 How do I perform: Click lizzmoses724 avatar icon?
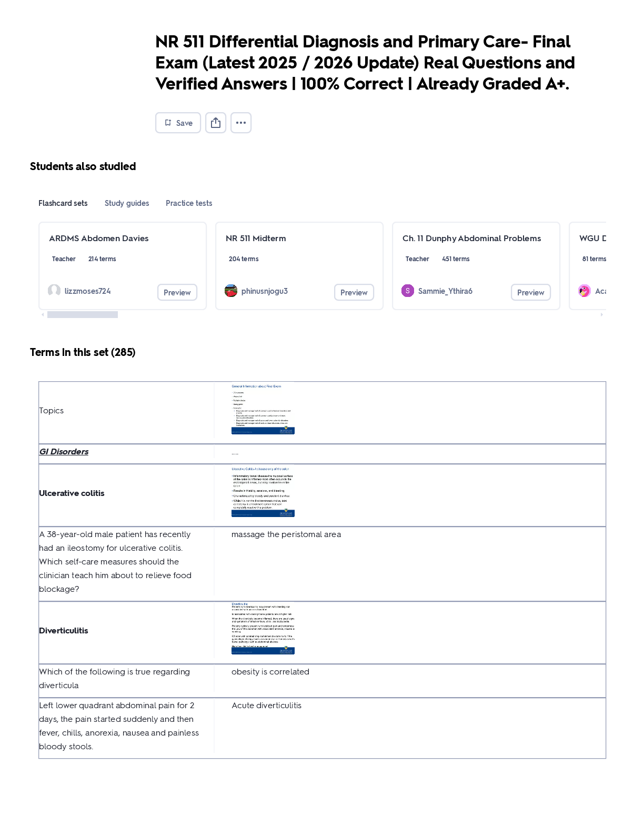(x=54, y=291)
